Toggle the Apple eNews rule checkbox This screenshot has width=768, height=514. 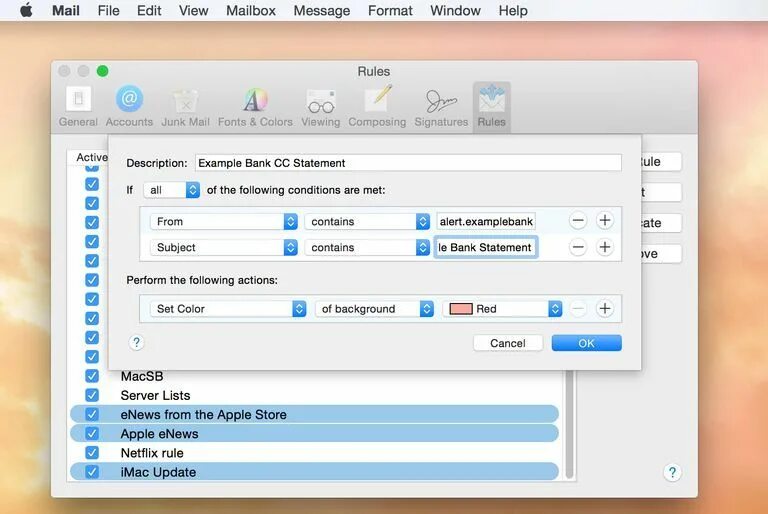point(92,433)
